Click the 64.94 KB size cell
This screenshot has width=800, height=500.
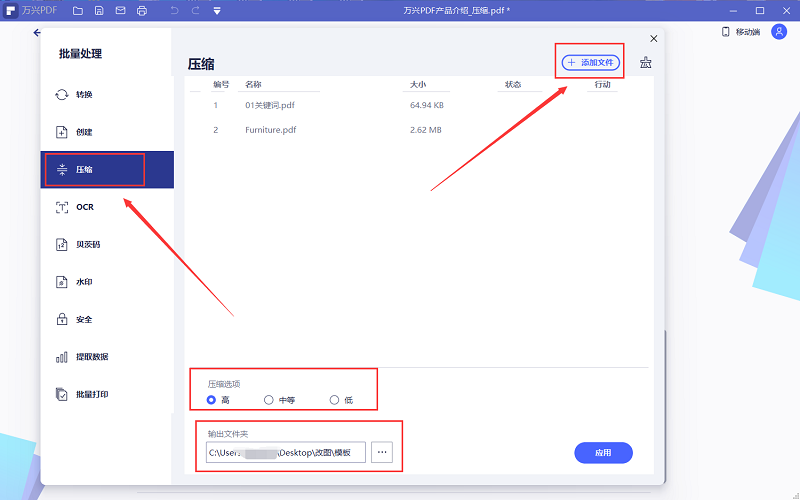427,105
